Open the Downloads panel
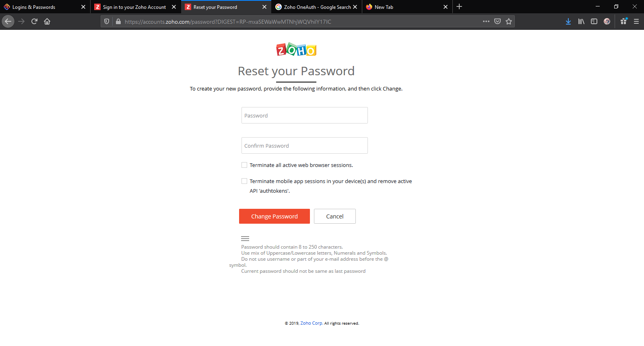Viewport: 644px width, 346px height. (568, 21)
